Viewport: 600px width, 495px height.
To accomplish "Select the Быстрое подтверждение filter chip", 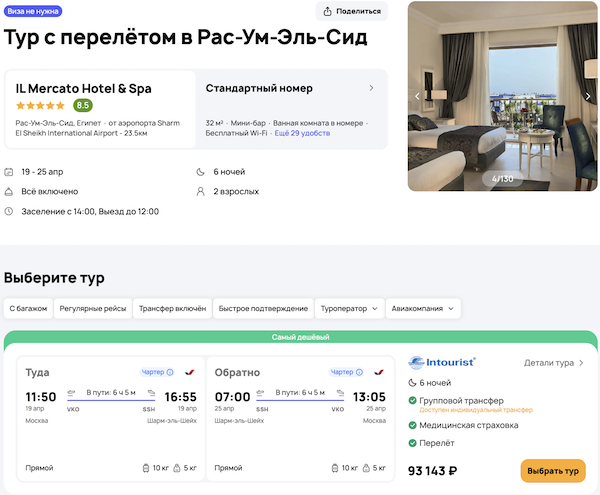I will (x=263, y=309).
